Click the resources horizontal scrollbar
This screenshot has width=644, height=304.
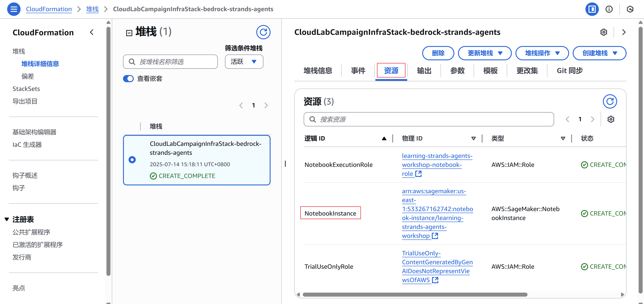(x=415, y=295)
